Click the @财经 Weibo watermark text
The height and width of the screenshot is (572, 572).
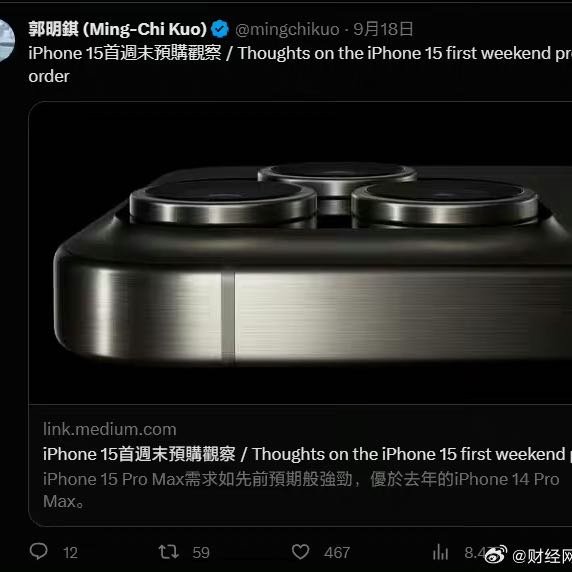[x=542, y=556]
